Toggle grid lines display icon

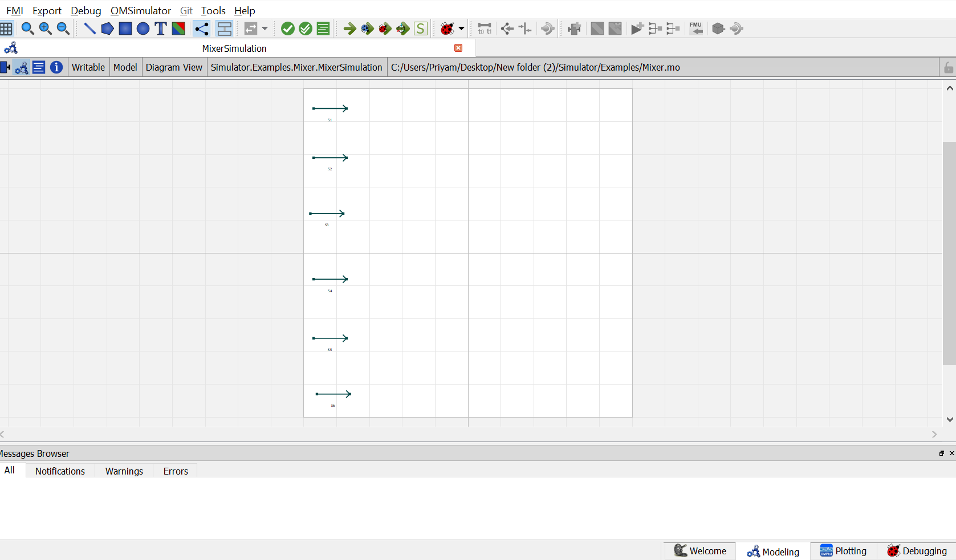pyautogui.click(x=6, y=28)
